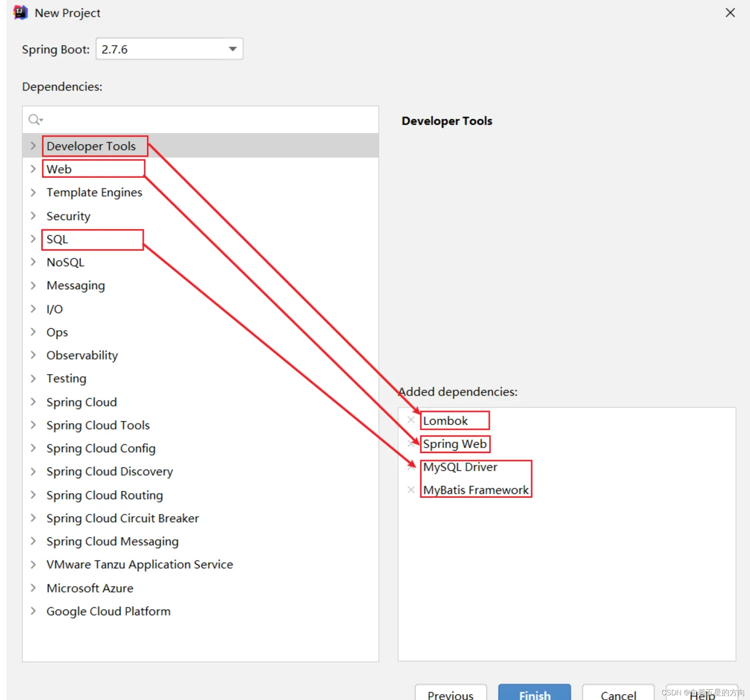The height and width of the screenshot is (700, 750).
Task: Expand the Security category
Action: 33,215
